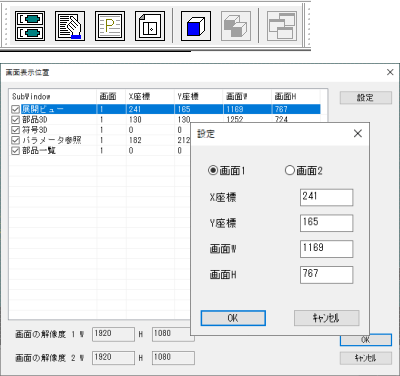Uncheck the パラメータ参照 checkbox
Image resolution: width=400 pixels, height=376 pixels.
click(x=16, y=140)
